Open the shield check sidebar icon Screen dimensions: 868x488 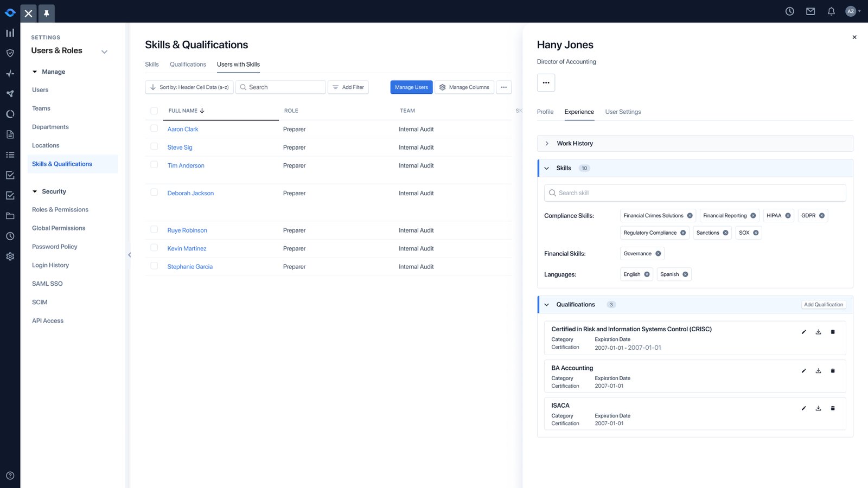click(x=10, y=53)
